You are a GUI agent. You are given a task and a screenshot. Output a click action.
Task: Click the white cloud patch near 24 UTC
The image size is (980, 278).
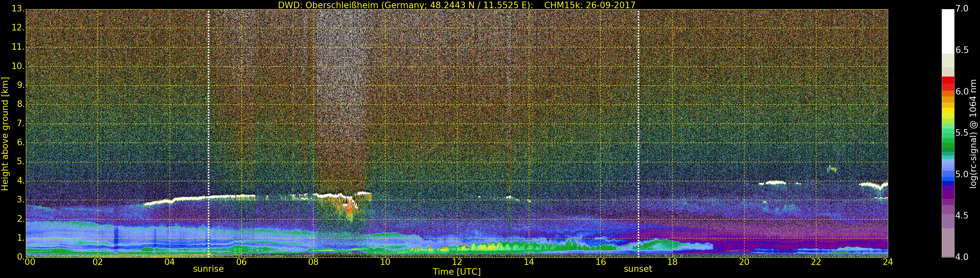[874, 185]
